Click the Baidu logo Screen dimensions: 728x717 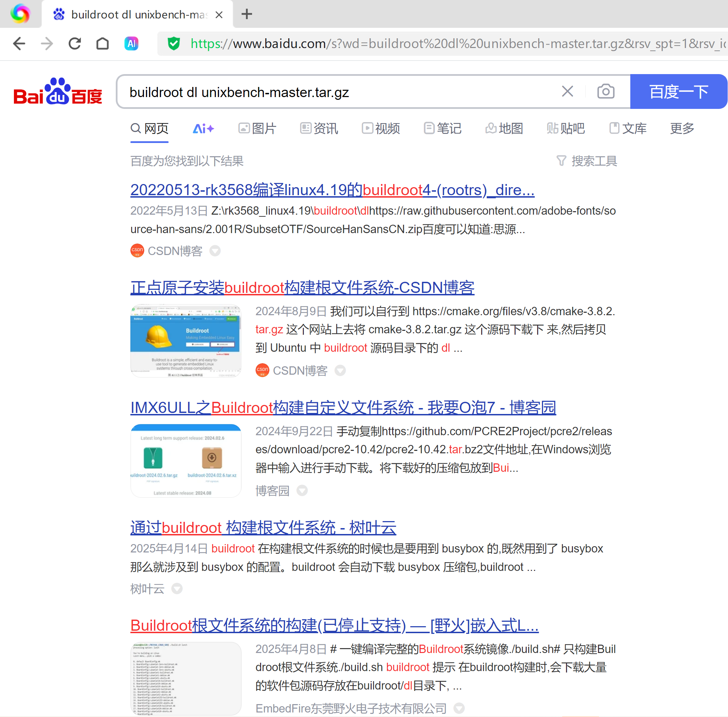58,91
